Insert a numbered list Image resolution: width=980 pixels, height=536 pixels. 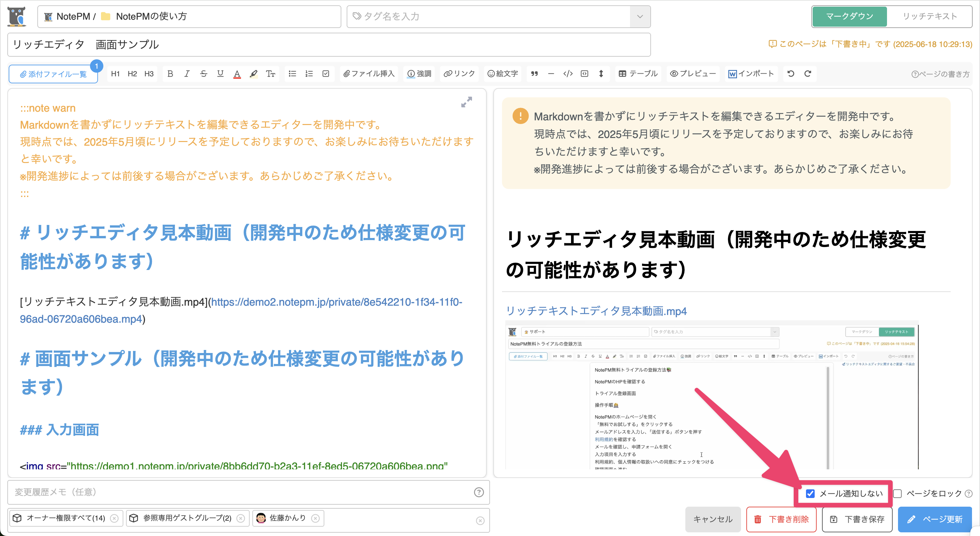tap(309, 74)
